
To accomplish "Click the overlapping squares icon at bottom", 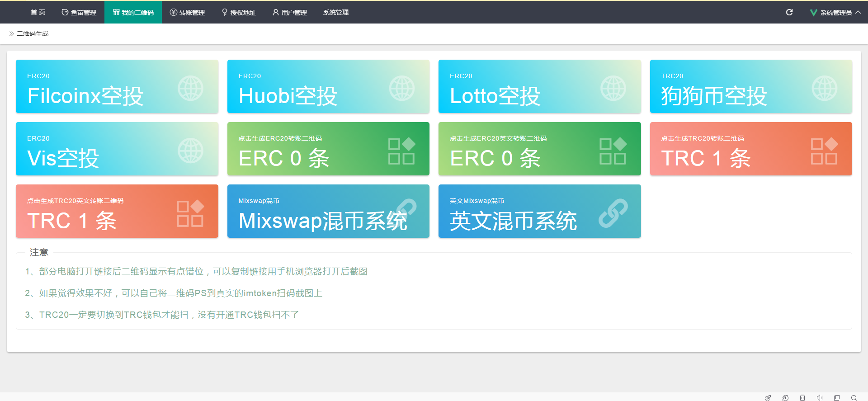I will [837, 398].
